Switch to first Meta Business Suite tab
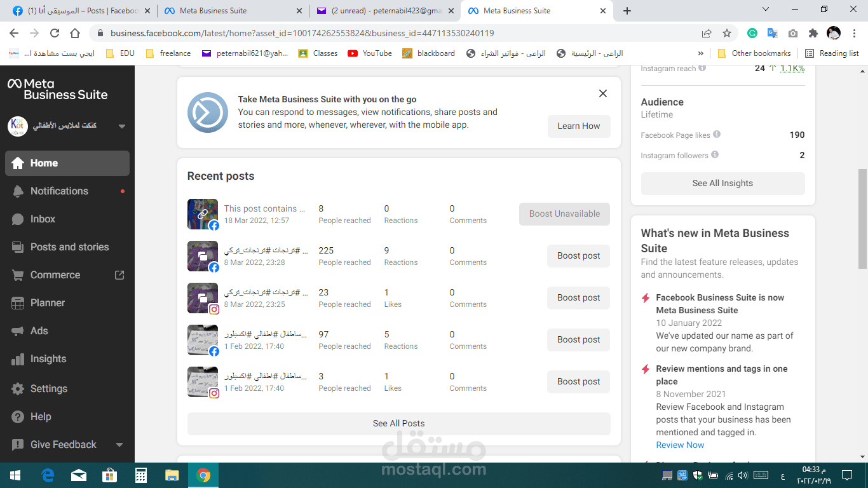Viewport: 868px width, 488px height. pyautogui.click(x=233, y=11)
